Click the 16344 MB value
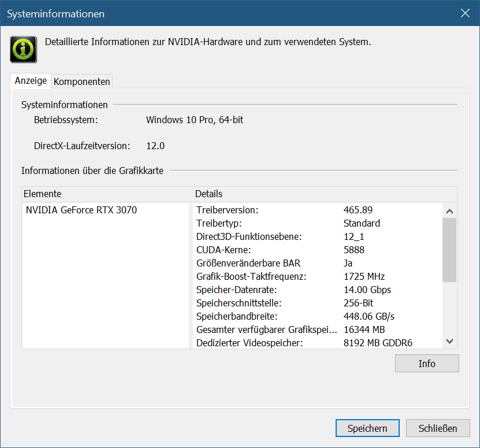 pos(364,329)
